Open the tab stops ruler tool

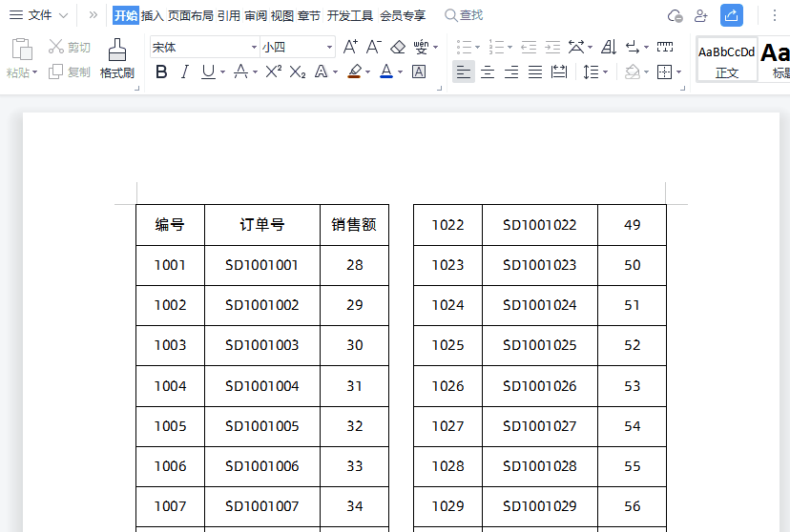click(x=665, y=48)
